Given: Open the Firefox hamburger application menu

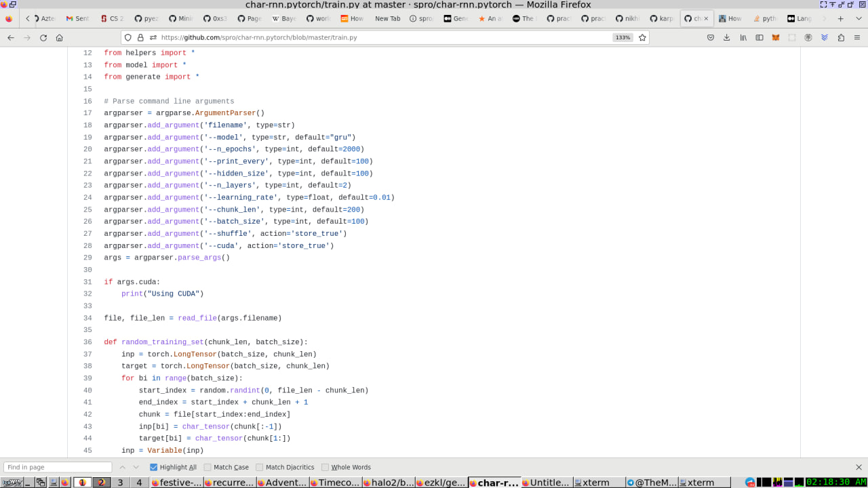Looking at the screenshot, I should (857, 38).
